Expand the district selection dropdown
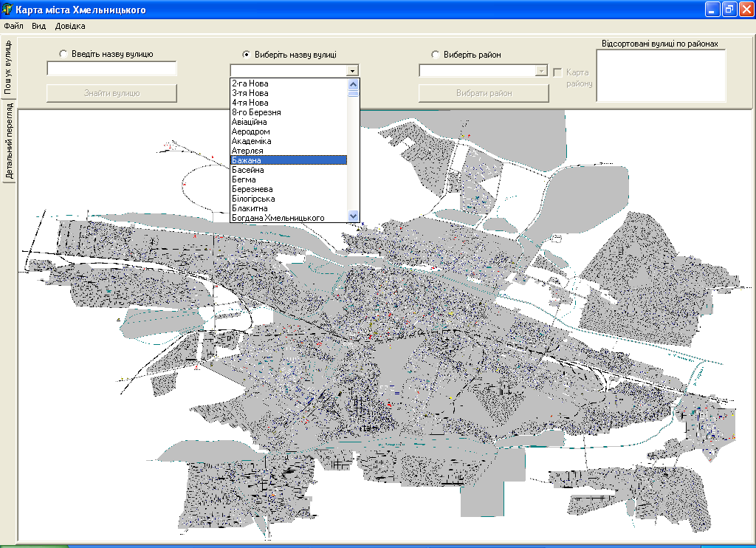 [542, 71]
